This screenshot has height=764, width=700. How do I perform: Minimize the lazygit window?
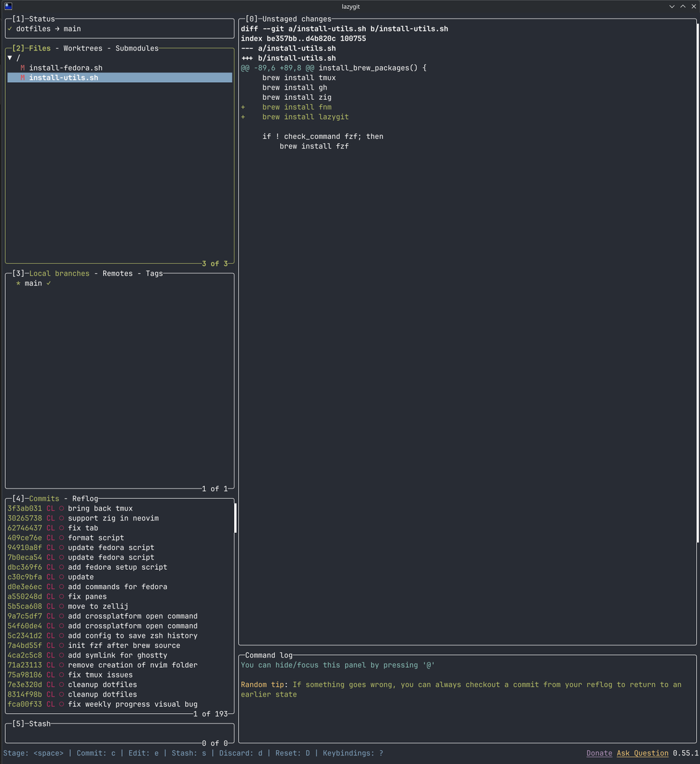672,6
